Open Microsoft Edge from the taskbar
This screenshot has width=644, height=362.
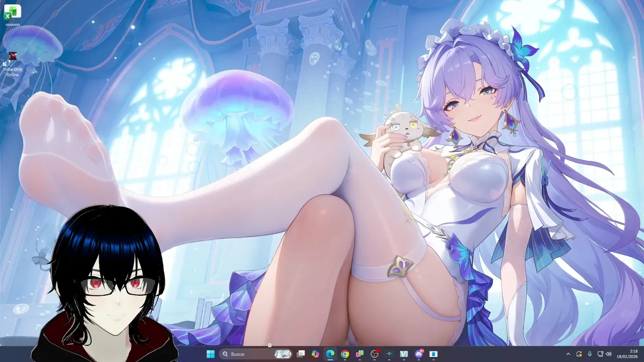330,354
